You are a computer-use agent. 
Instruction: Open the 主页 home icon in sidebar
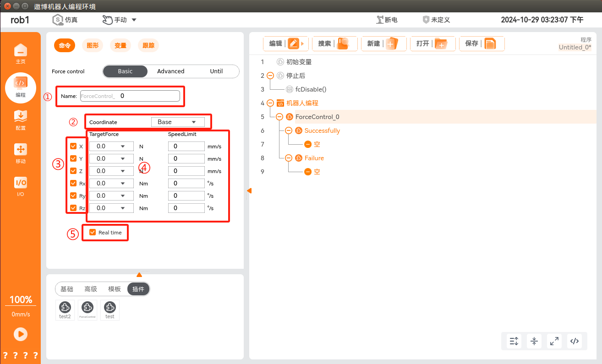(x=21, y=53)
